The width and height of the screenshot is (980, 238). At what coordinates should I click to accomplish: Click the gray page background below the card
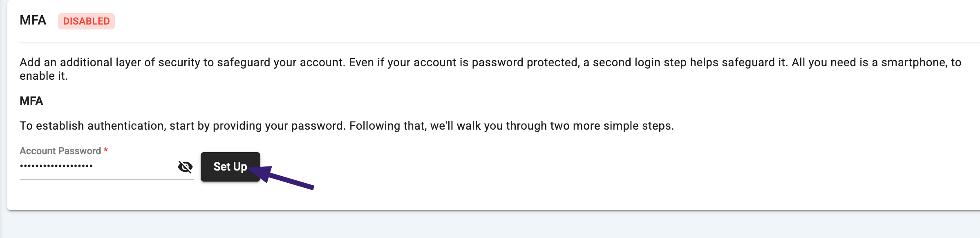[490, 226]
